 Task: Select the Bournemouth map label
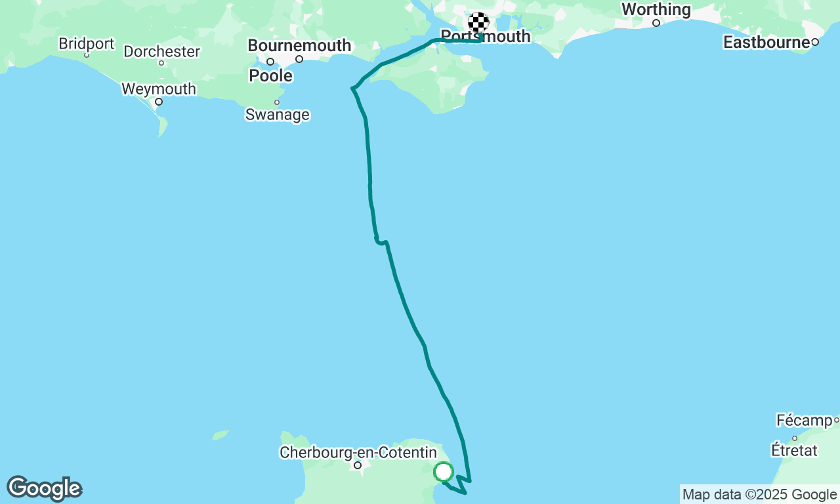[299, 46]
